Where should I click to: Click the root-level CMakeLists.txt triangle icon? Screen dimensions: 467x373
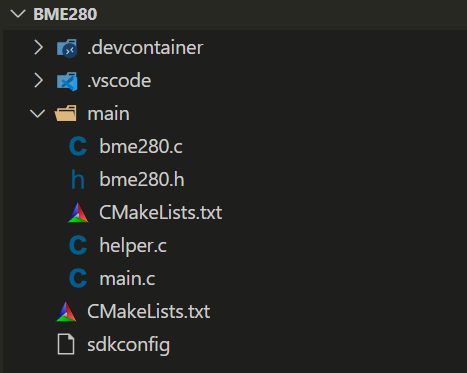(66, 312)
